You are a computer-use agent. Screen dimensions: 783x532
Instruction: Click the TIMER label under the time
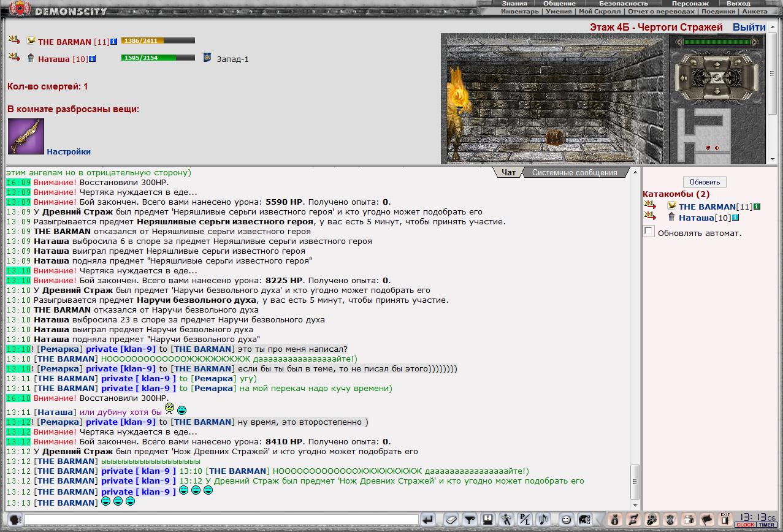point(766,525)
